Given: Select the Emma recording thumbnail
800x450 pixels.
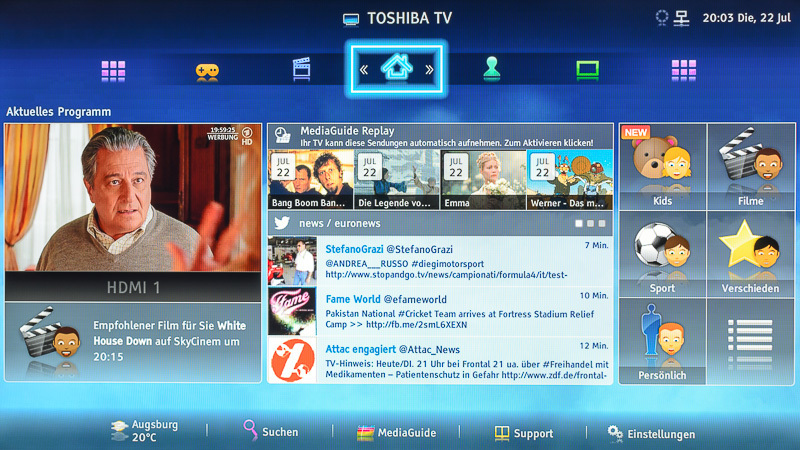Looking at the screenshot, I should tap(483, 180).
